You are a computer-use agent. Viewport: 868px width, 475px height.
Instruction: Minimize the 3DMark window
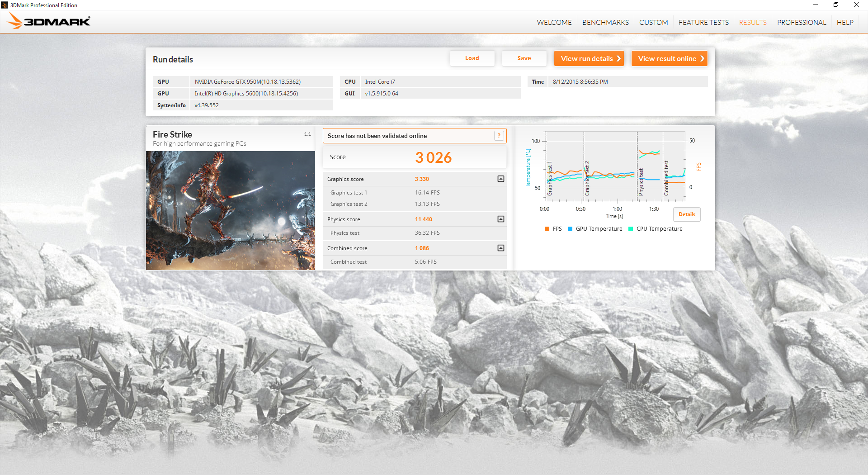pos(816,5)
